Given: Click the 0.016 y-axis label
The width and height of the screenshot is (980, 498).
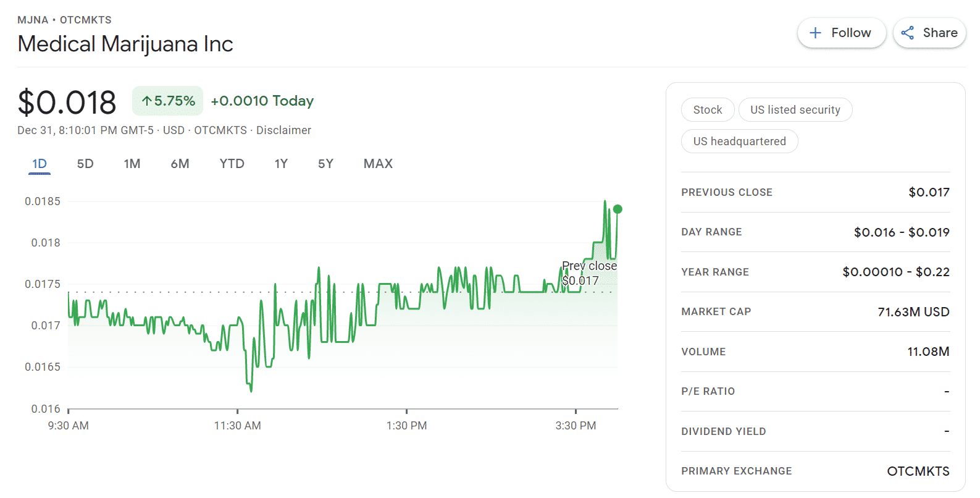Looking at the screenshot, I should point(46,409).
